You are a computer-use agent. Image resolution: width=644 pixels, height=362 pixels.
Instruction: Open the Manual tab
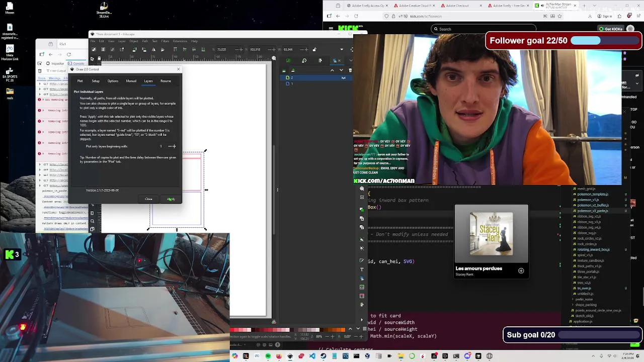coord(131,81)
